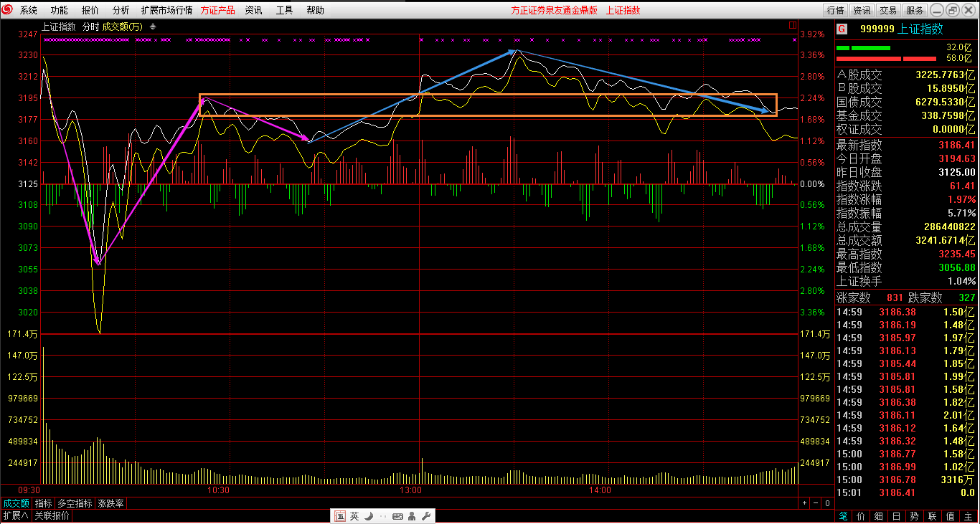The width and height of the screenshot is (980, 524).
Task: Click the 0 reset button under the chart
Action: tap(827, 503)
